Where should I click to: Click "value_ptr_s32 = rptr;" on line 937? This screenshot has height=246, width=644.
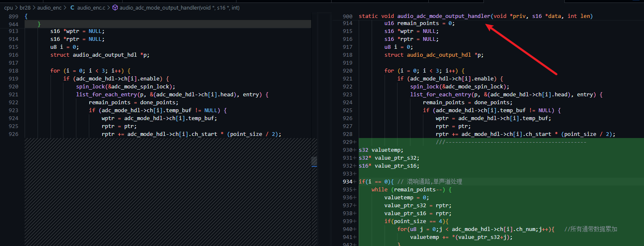[x=418, y=206]
